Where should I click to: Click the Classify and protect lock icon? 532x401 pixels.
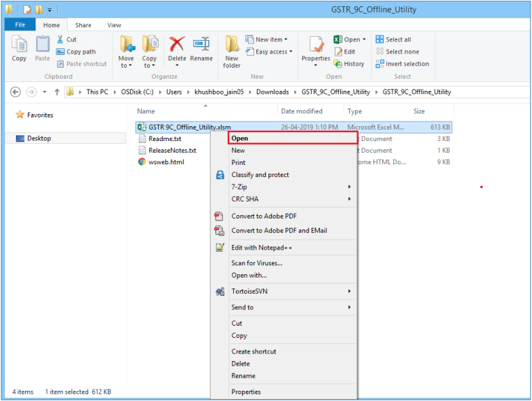pos(220,174)
